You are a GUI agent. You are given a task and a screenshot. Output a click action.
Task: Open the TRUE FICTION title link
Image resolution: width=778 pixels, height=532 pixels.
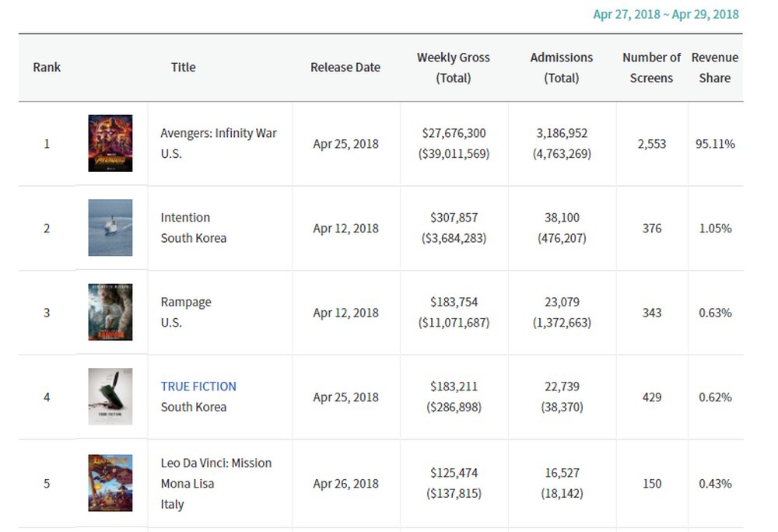coord(198,387)
